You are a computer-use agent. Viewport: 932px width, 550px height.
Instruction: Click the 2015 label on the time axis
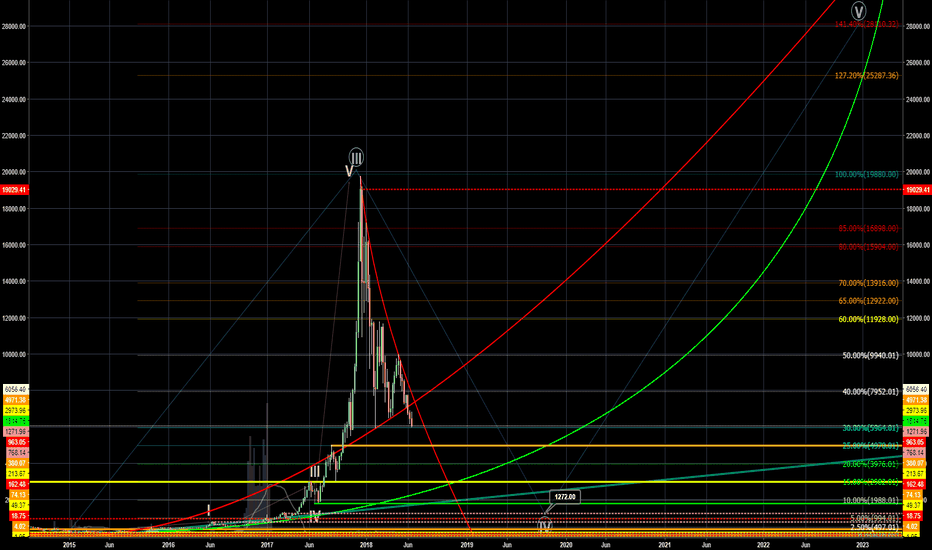69,544
